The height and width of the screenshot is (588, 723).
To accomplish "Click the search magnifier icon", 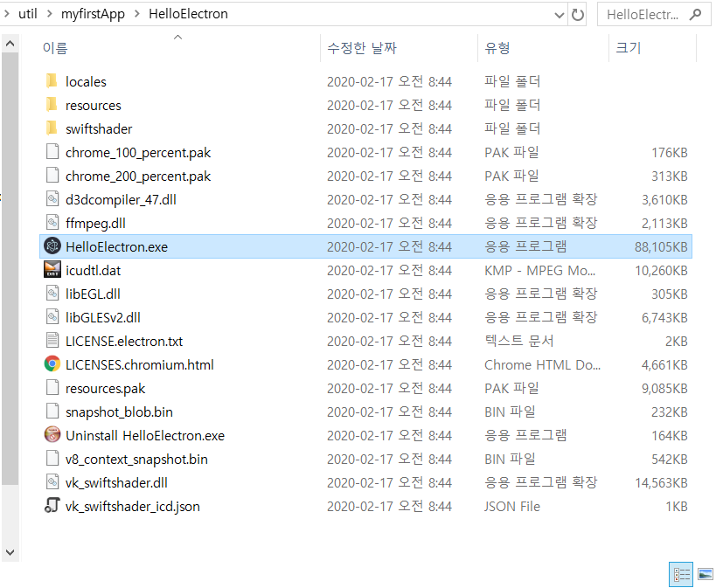I will pos(695,14).
